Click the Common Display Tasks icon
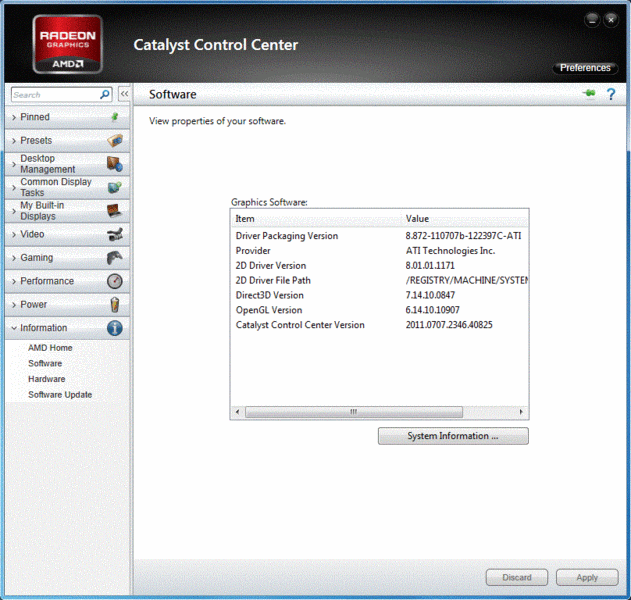The height and width of the screenshot is (600, 631). pyautogui.click(x=115, y=187)
